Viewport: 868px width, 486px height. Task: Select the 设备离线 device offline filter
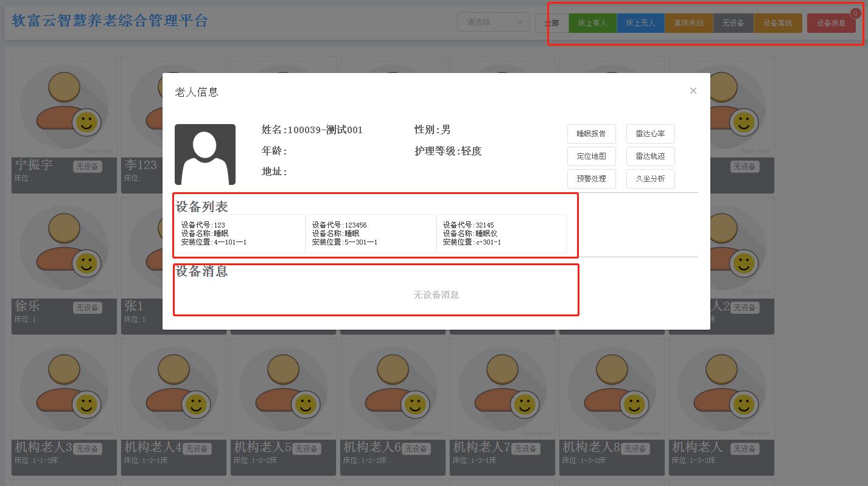coord(778,23)
